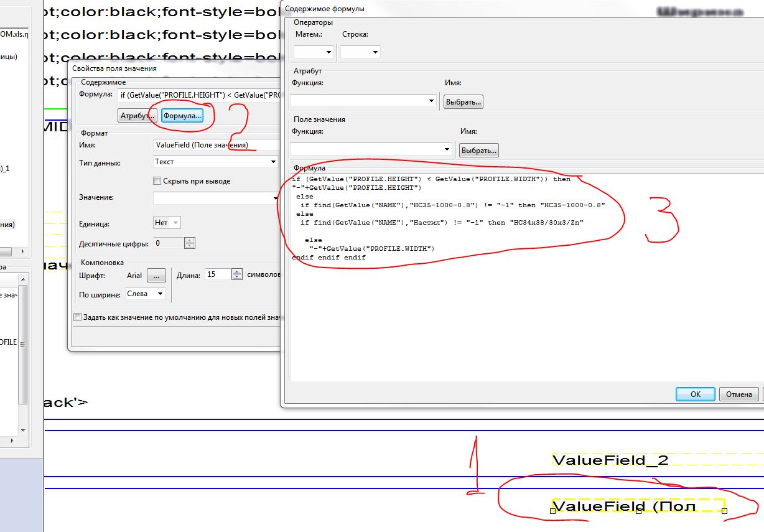Click the "Атрибут..." button
The width and height of the screenshot is (764, 532).
(x=137, y=116)
